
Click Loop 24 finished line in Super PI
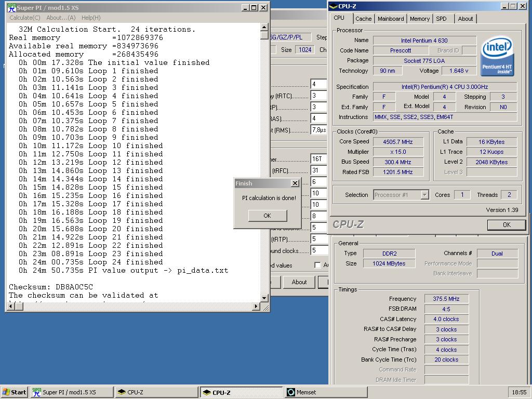[x=90, y=262]
